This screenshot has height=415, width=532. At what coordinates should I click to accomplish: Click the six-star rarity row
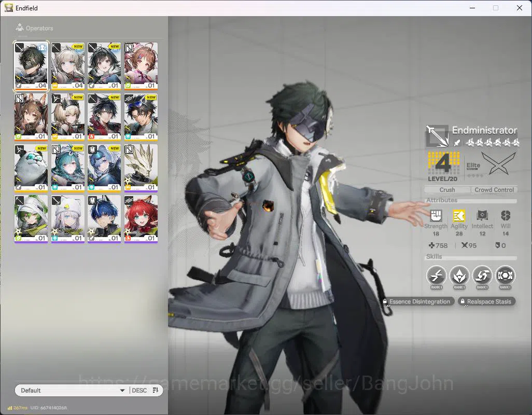coord(492,143)
